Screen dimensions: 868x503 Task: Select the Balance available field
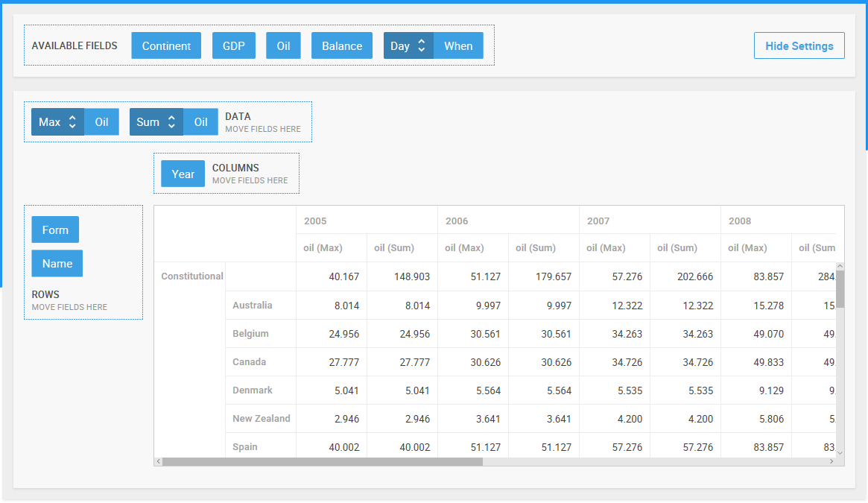[x=341, y=46]
